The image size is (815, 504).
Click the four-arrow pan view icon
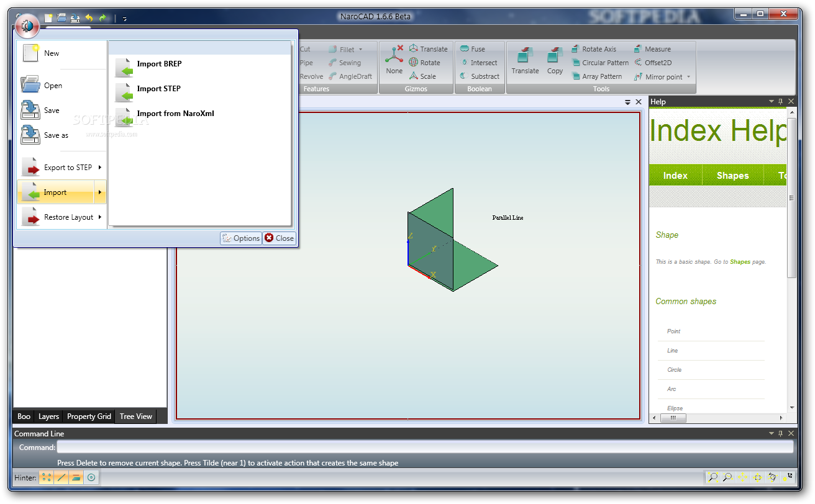tap(743, 477)
